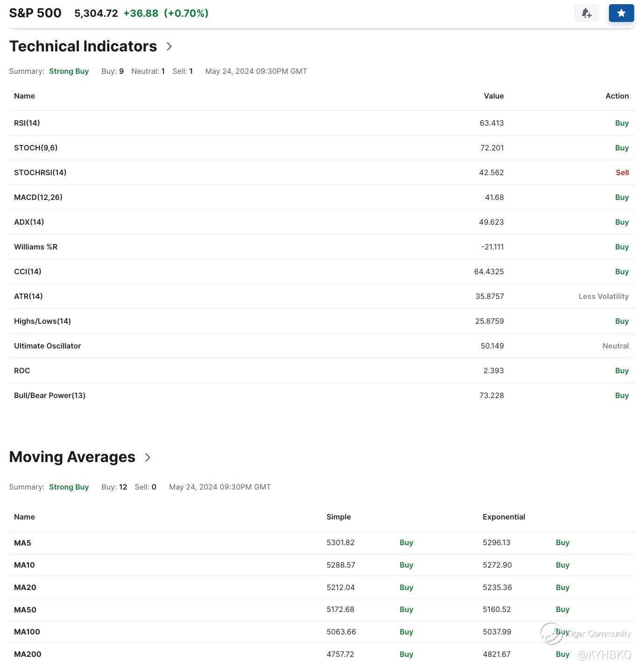Click the Name column header in Technical Indicators
The width and height of the screenshot is (644, 669).
24,96
